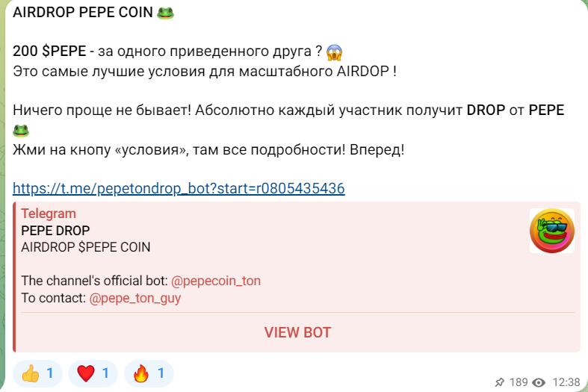Toggle the fire emoji reaction

pyautogui.click(x=149, y=373)
